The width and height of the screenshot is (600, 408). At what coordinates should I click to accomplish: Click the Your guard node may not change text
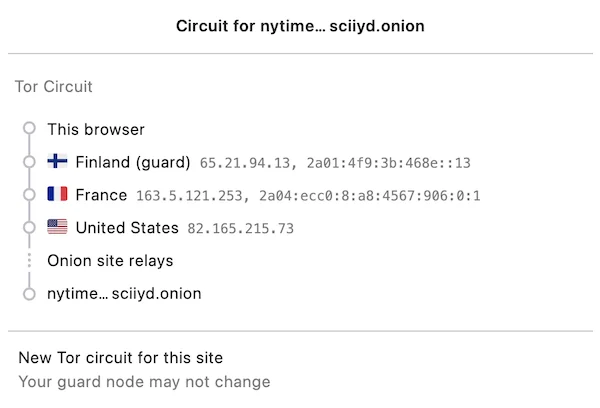click(144, 382)
